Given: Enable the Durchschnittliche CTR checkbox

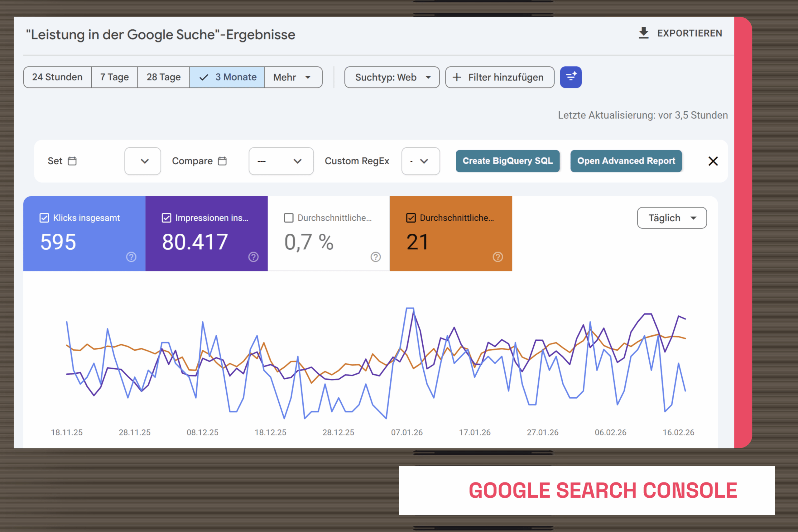Looking at the screenshot, I should [x=288, y=218].
